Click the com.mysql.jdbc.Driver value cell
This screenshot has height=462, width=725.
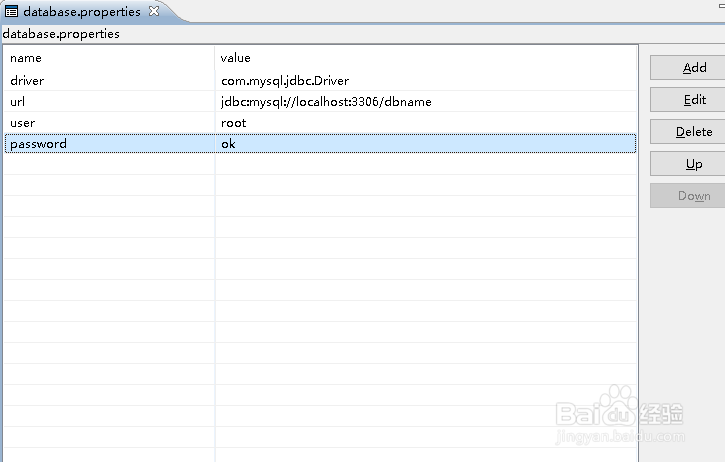coord(426,80)
